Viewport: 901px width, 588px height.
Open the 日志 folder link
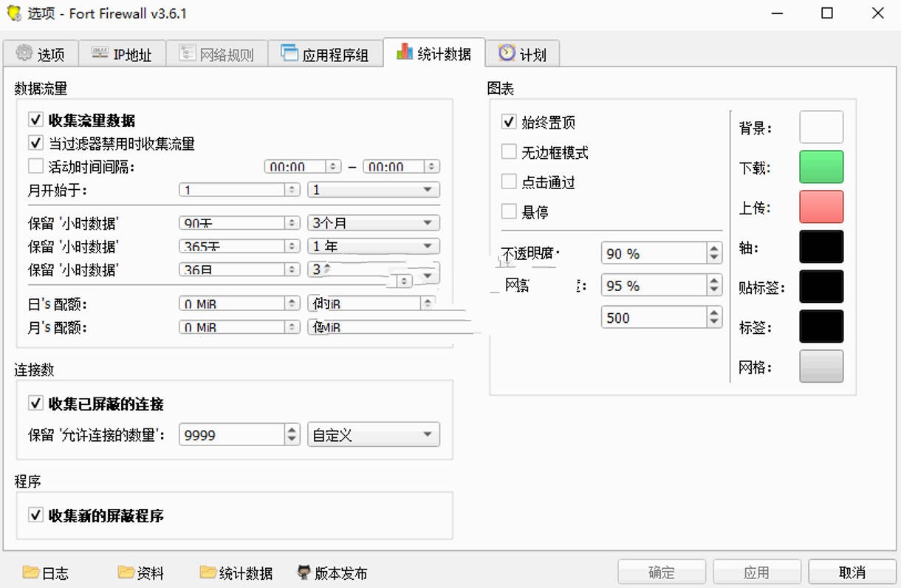[x=46, y=572]
